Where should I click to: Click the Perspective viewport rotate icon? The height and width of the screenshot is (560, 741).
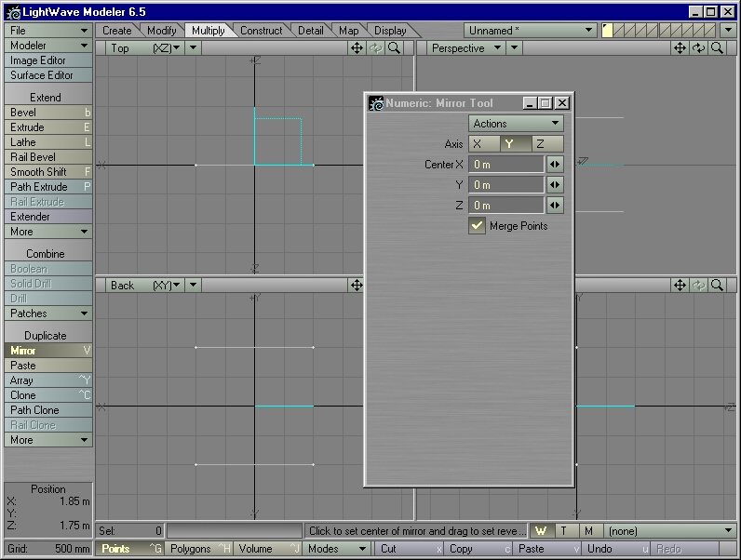pos(698,48)
